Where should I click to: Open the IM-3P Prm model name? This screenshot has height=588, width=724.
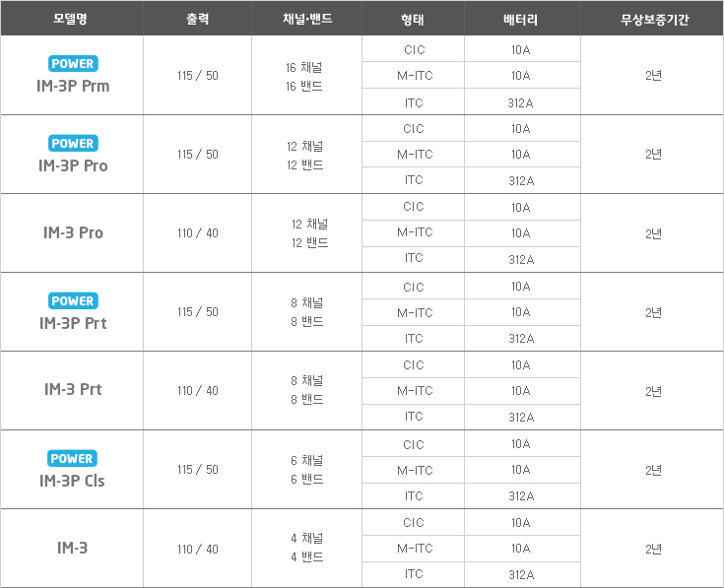coord(73,87)
